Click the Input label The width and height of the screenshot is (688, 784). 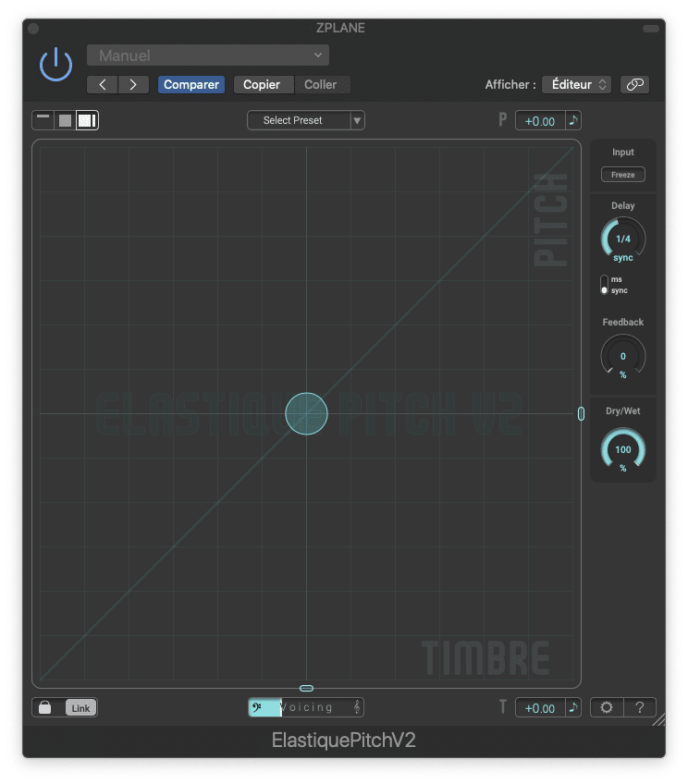click(623, 152)
